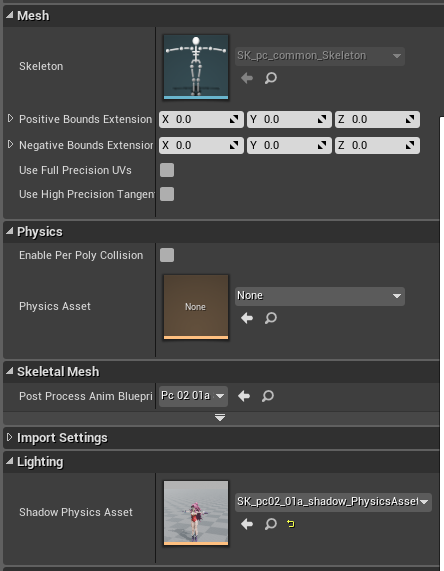Screen dimensions: 444x571
Task: Open the Physics Asset None dropdown
Action: [x=320, y=296]
